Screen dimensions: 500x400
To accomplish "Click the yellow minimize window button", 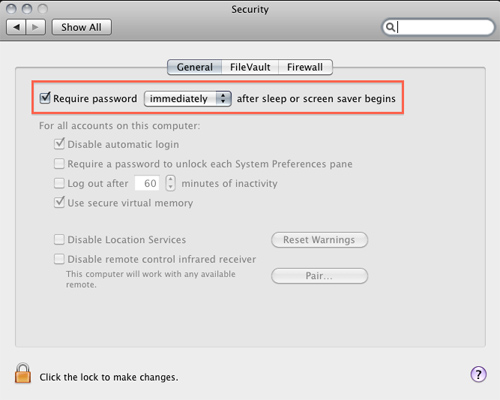I will [27, 9].
